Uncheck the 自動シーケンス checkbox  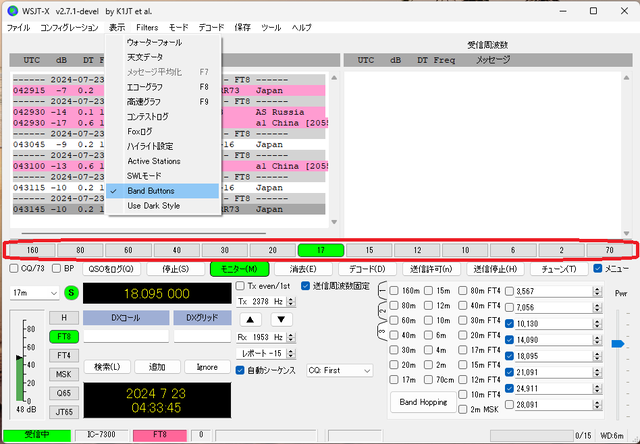(240, 370)
